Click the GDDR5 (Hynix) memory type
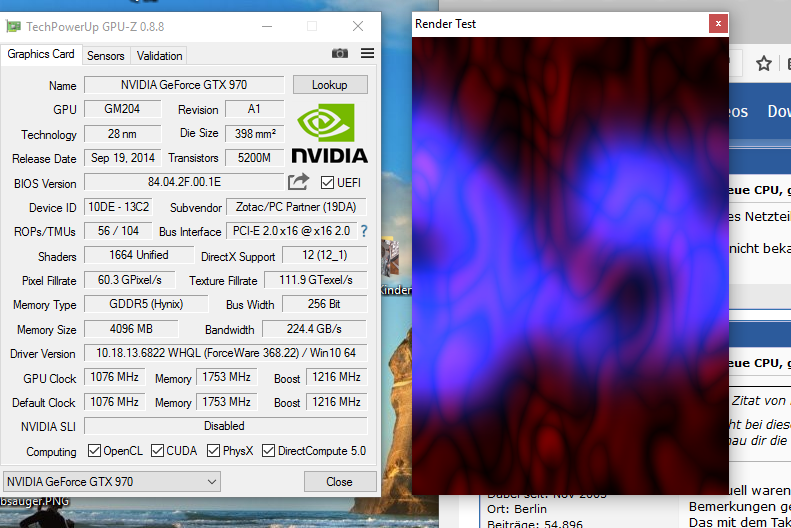791x528 pixels. point(146,304)
